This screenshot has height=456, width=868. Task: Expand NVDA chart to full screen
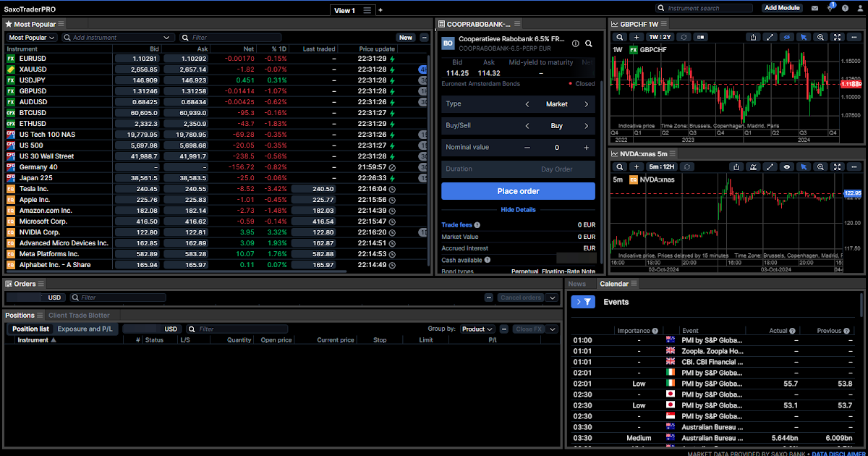coord(838,166)
